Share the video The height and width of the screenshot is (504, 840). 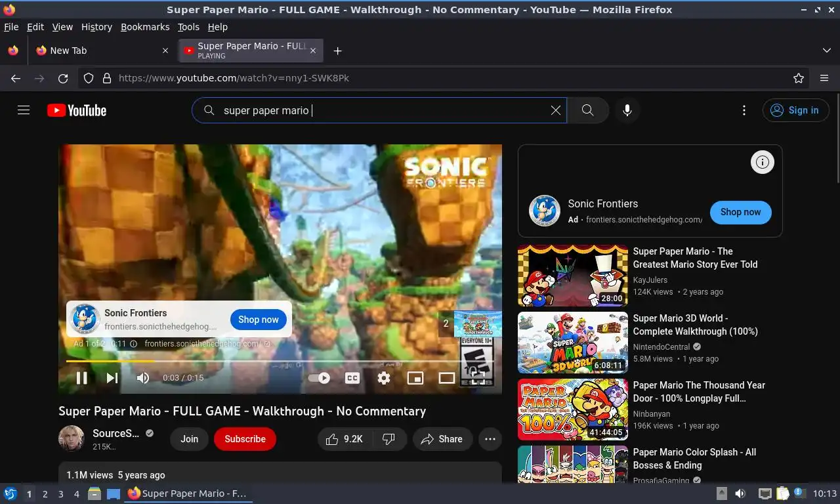pos(442,439)
